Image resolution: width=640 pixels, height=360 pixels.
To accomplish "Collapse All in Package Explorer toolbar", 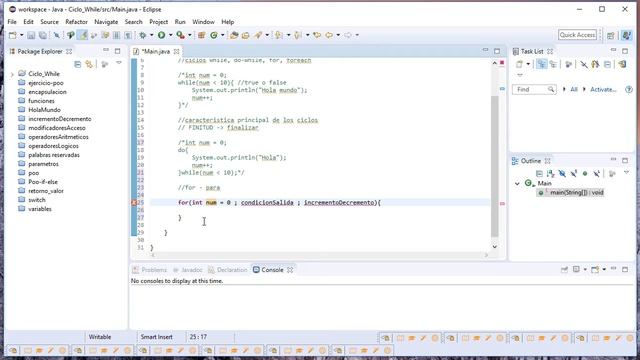I will pos(78,64).
